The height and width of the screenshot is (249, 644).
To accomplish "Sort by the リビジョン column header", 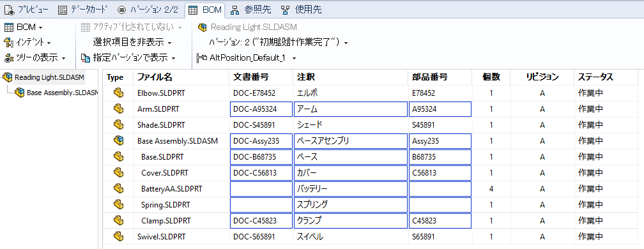I will (542, 77).
